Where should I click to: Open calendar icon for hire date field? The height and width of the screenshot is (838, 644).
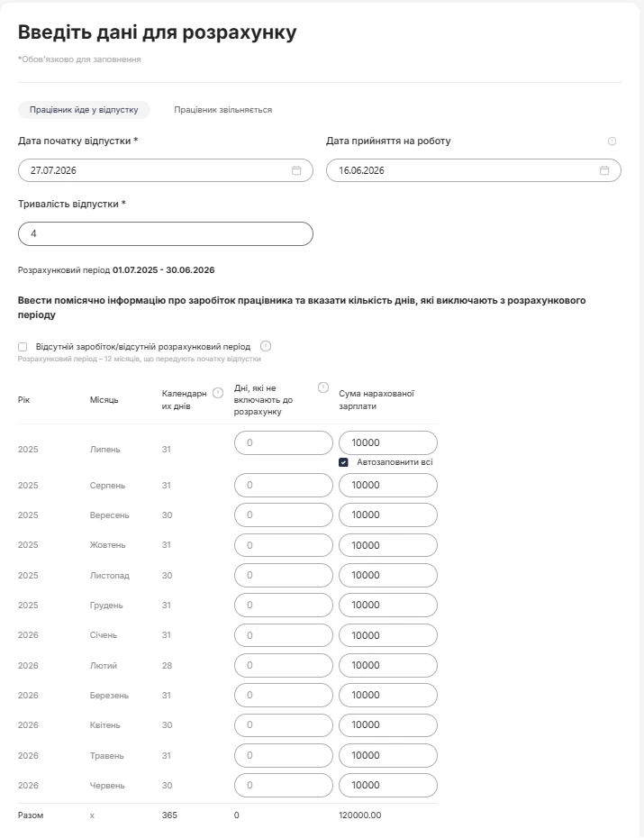(x=604, y=170)
